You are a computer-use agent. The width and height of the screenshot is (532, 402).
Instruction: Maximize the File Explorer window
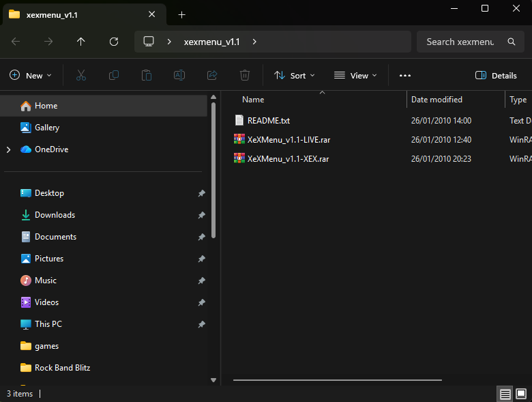point(485,8)
